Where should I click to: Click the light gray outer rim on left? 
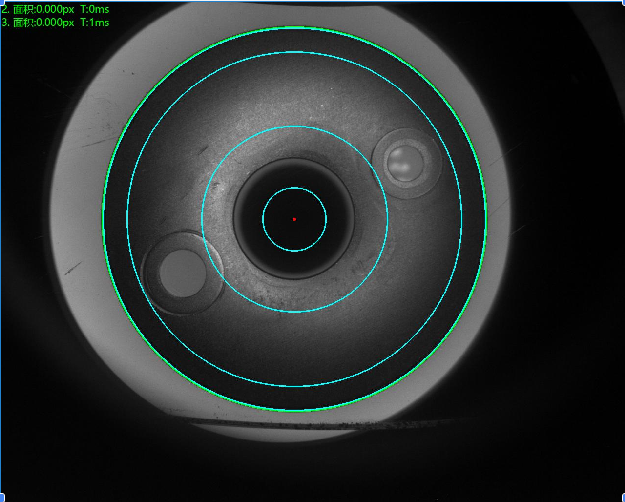[x=75, y=220]
